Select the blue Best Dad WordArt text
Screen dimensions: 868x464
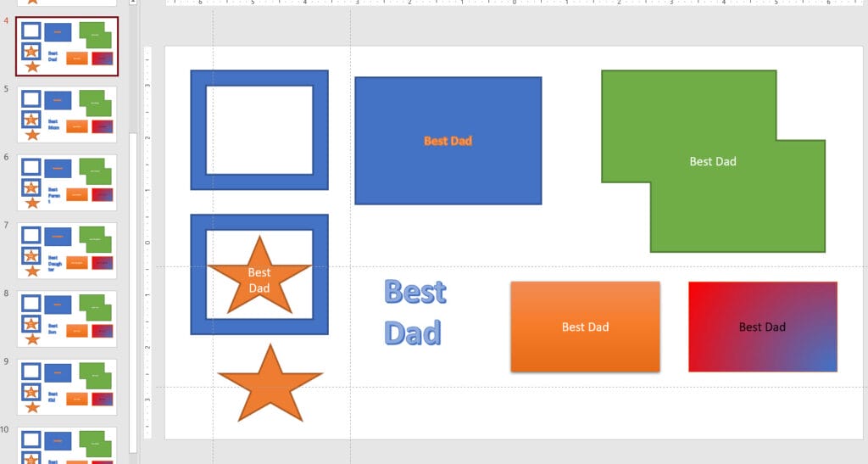(415, 312)
